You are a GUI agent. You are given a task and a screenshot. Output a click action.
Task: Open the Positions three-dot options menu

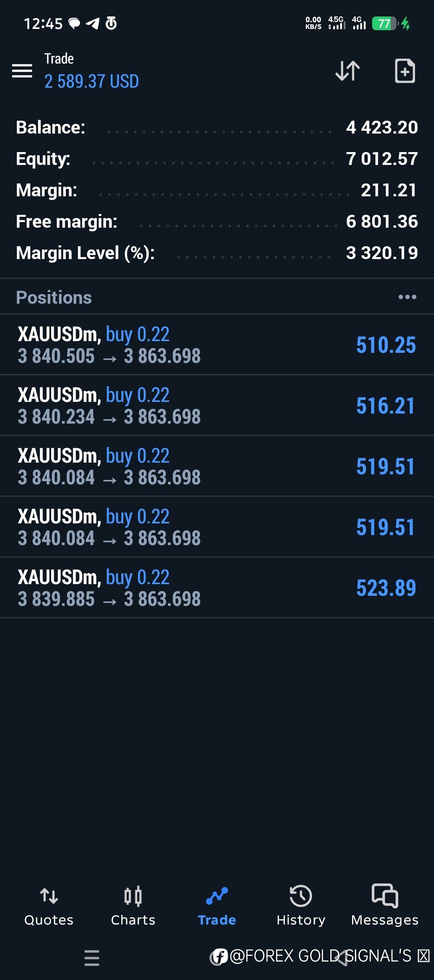point(407,297)
